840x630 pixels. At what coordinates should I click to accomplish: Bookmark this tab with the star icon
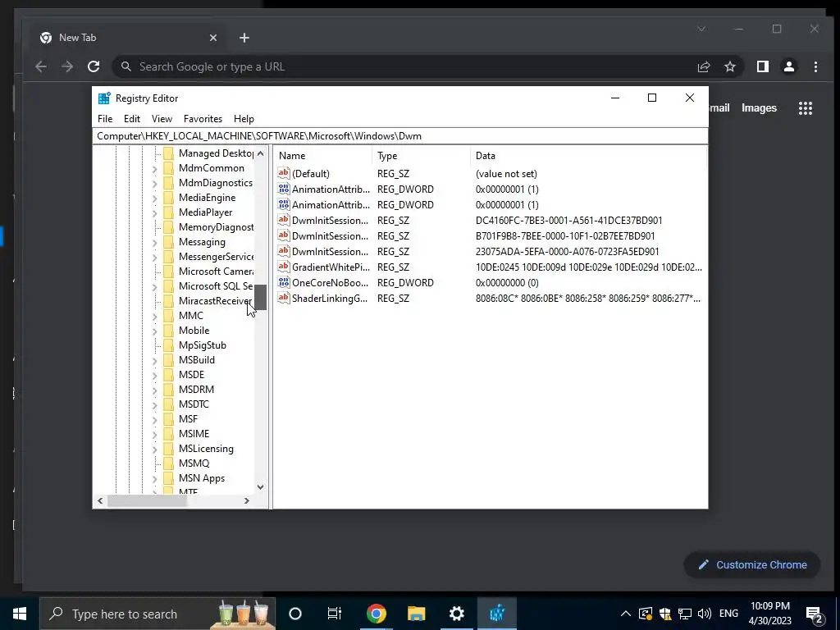click(x=729, y=66)
